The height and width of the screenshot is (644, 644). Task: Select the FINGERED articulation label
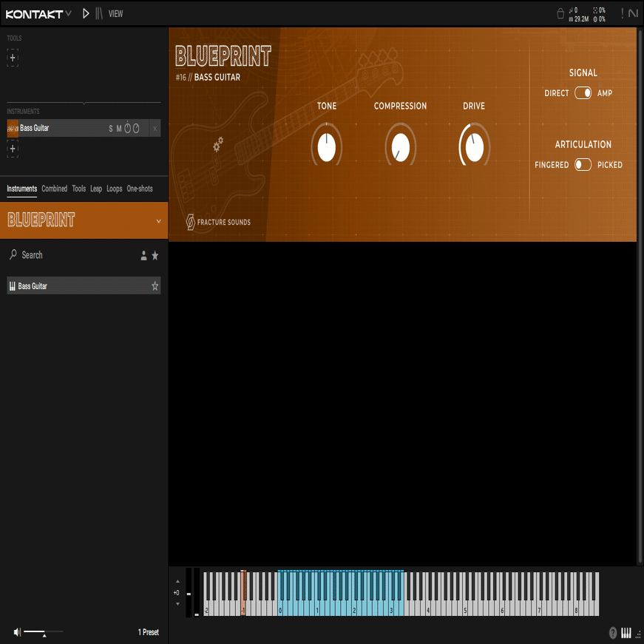click(552, 165)
